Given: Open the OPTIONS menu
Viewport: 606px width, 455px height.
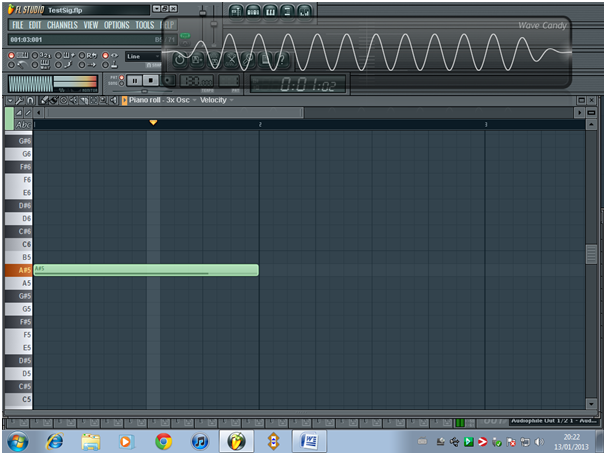Looking at the screenshot, I should pyautogui.click(x=117, y=24).
